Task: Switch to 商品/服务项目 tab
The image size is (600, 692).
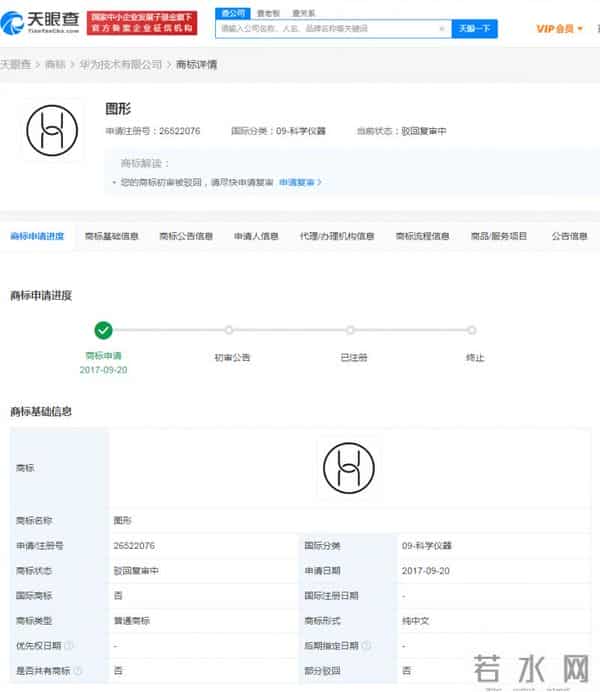Action: 499,236
